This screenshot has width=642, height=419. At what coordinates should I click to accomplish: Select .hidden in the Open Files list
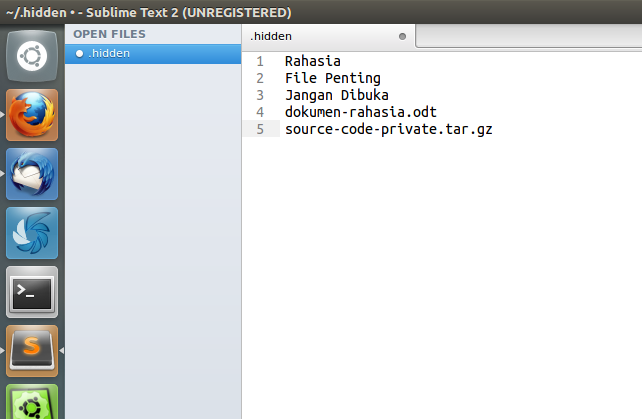(110, 53)
